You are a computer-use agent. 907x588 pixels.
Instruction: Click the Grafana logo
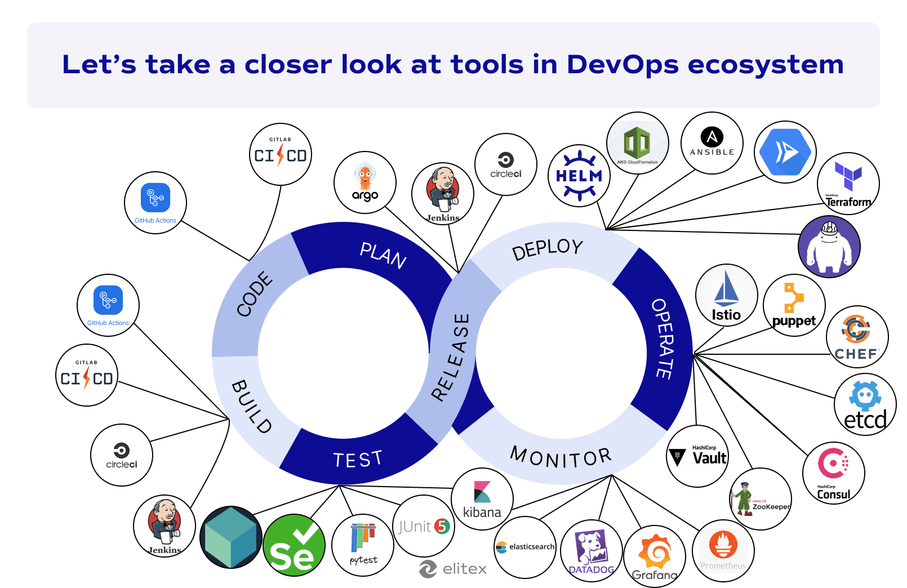pyautogui.click(x=655, y=556)
